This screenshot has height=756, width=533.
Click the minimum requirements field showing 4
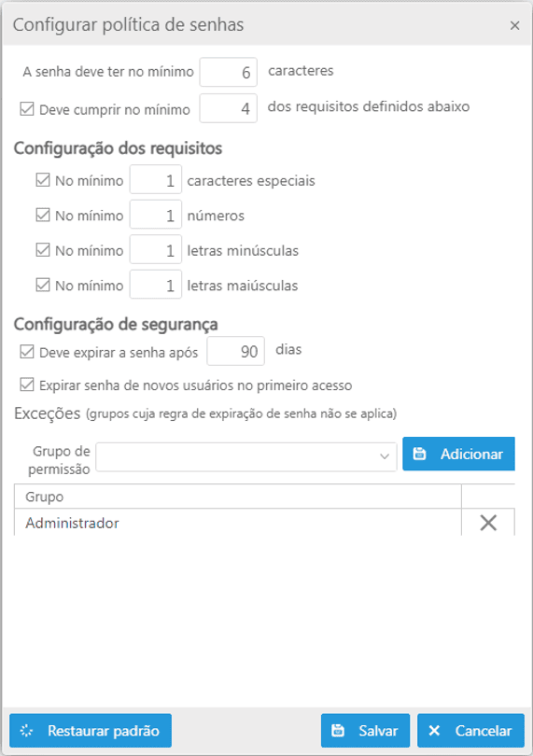pos(228,108)
